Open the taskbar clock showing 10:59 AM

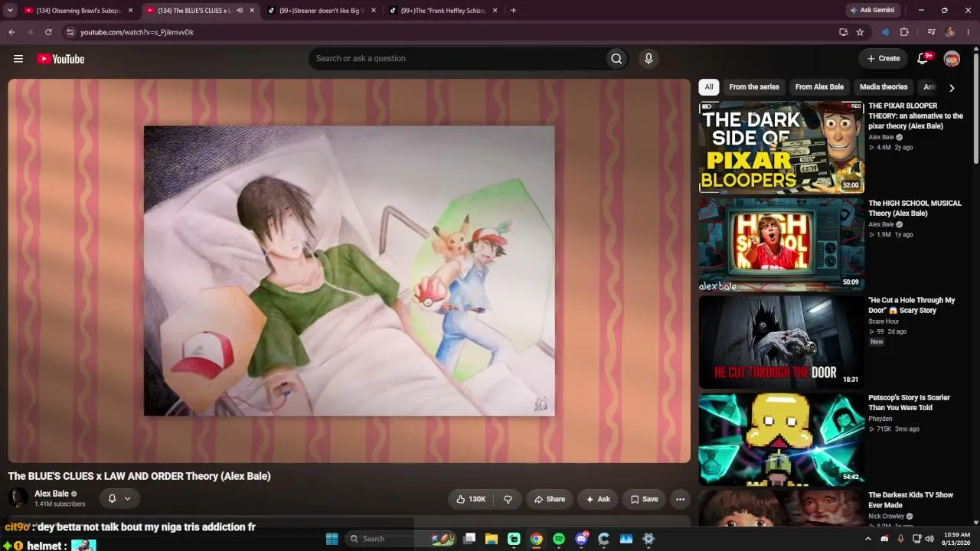955,539
